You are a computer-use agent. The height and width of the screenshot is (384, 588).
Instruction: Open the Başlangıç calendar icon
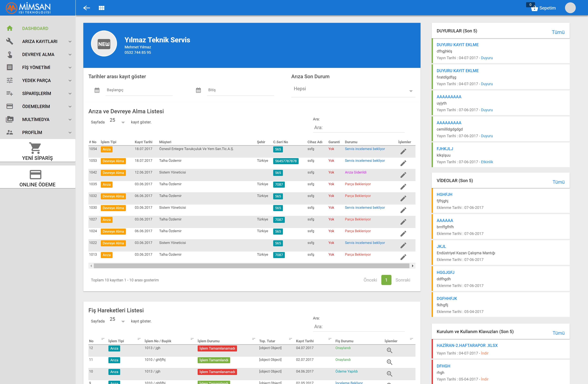point(97,90)
